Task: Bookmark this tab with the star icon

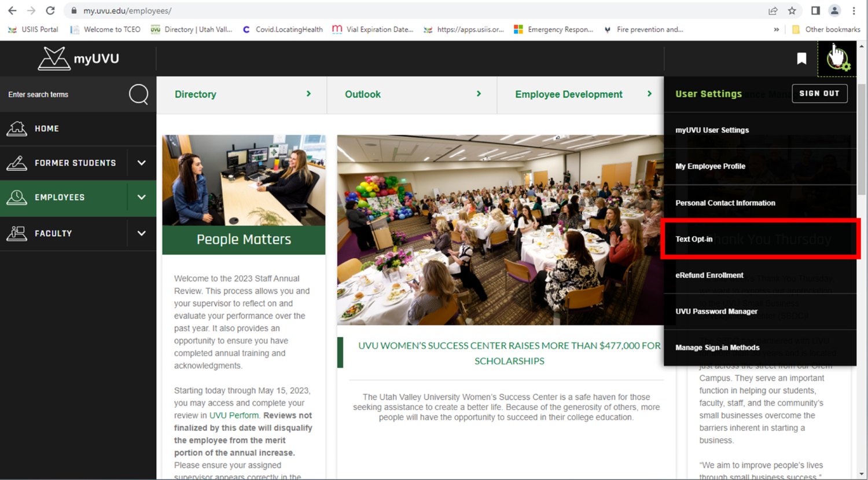Action: [792, 10]
